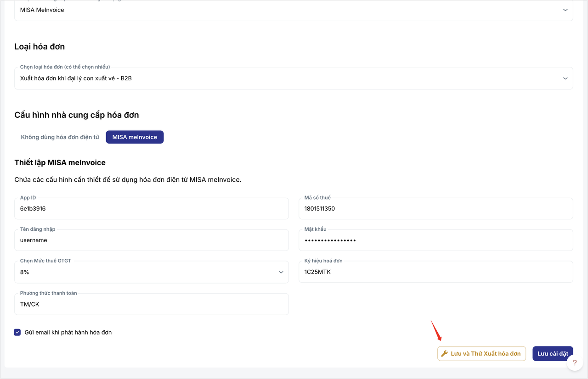This screenshot has width=588, height=379.
Task: Toggle the 'Gửi email khi phát hành hóa đơn' checkbox
Action: click(x=17, y=332)
